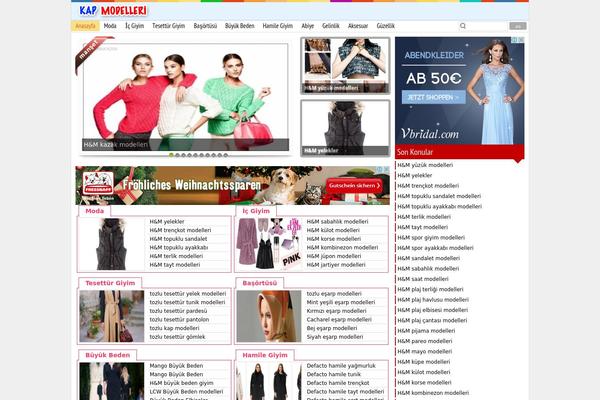This screenshot has width=600, height=400.
Task: Open the Büyük Beden menu item
Action: click(240, 26)
